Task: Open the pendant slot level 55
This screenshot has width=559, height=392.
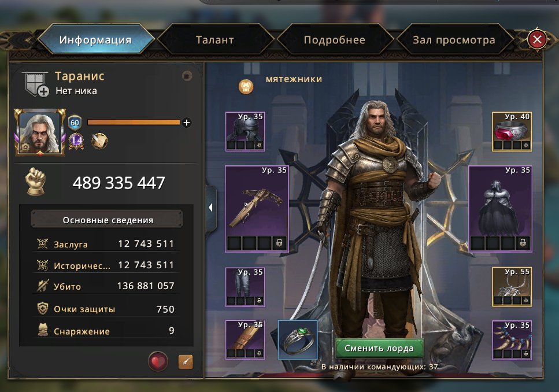Action: (x=512, y=287)
